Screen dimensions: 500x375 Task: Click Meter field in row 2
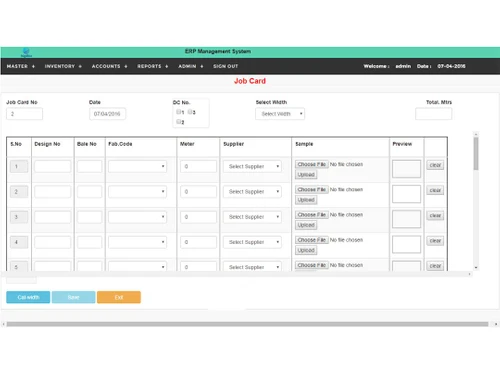point(198,192)
